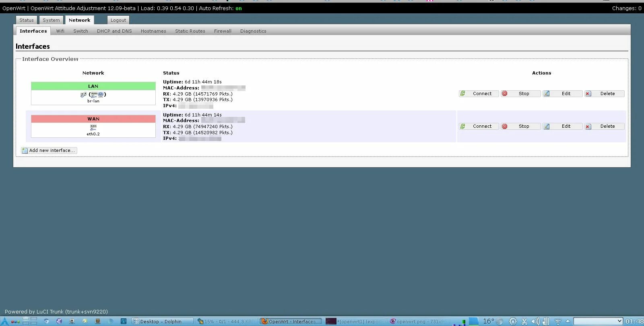The height and width of the screenshot is (326, 644).
Task: Click the scissors clipboard tray icon
Action: (x=524, y=321)
